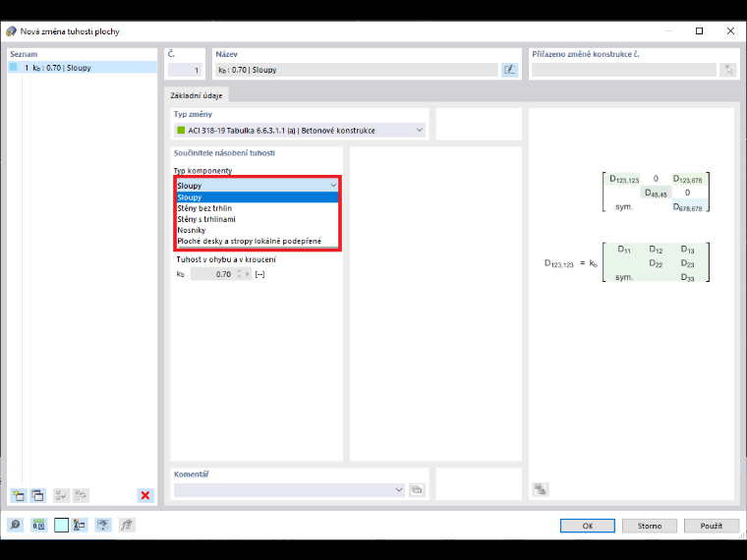Click the Č. number field
This screenshot has width=747, height=560.
tap(185, 70)
